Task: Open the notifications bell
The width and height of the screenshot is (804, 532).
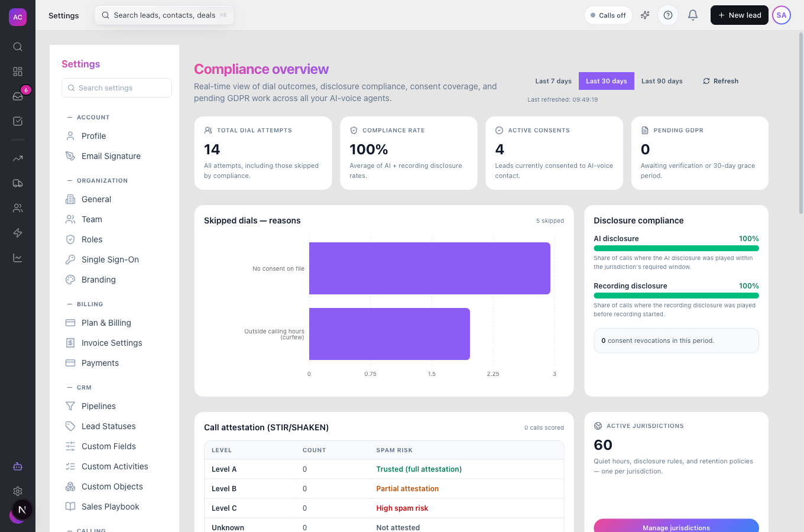Action: (693, 15)
